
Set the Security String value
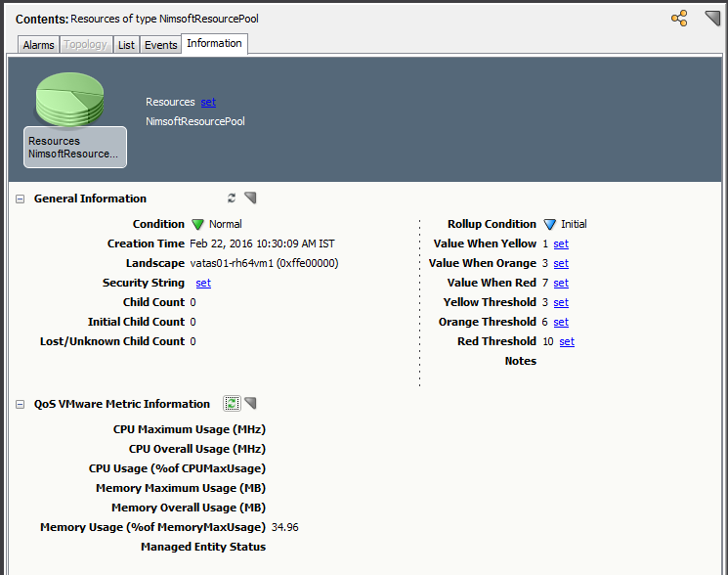pyautogui.click(x=203, y=283)
